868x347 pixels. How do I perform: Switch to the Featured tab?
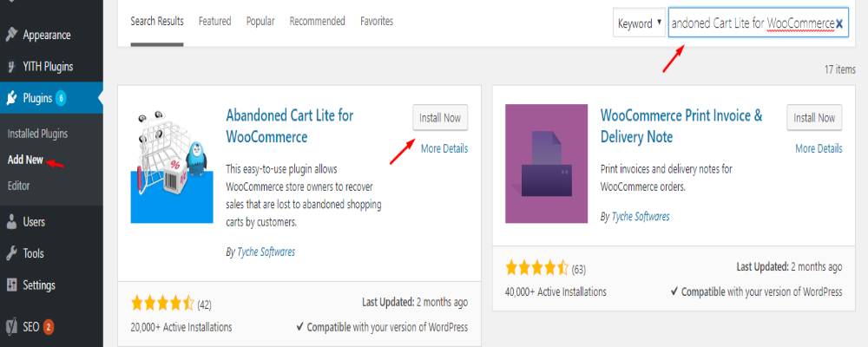[x=214, y=21]
